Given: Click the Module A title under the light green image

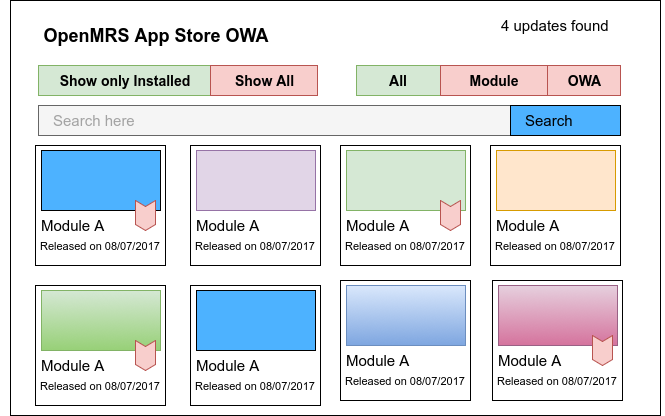Looking at the screenshot, I should coord(377,226).
